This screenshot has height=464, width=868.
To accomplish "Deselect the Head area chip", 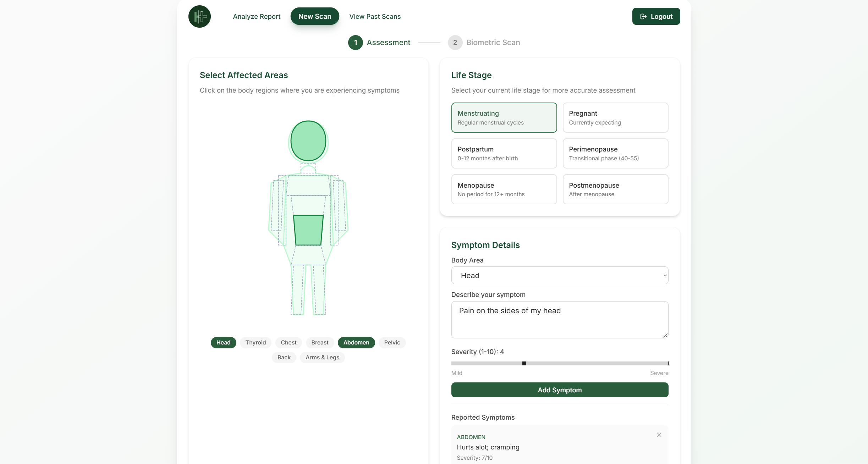I will click(223, 342).
